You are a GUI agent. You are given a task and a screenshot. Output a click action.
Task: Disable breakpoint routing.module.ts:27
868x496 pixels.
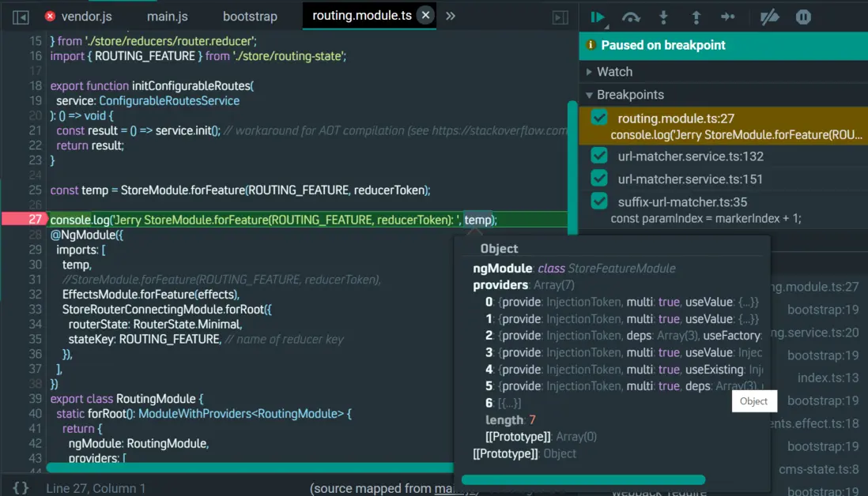(x=599, y=118)
